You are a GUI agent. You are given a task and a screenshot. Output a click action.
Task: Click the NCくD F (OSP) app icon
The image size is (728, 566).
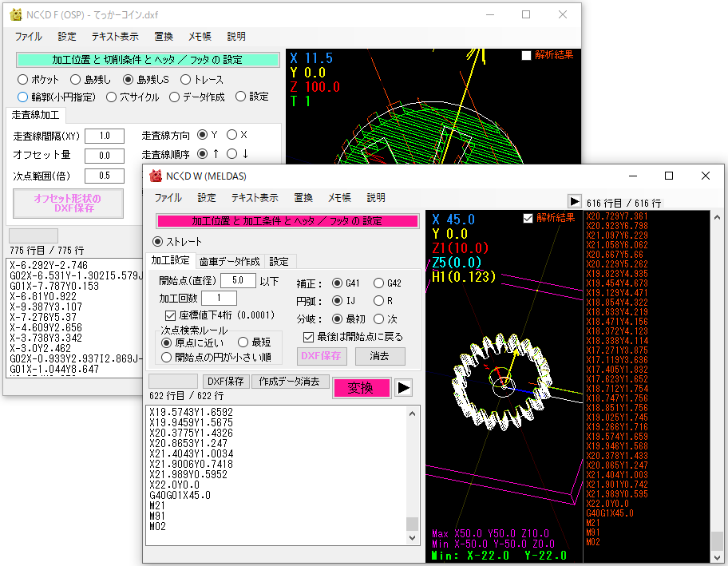pyautogui.click(x=16, y=15)
